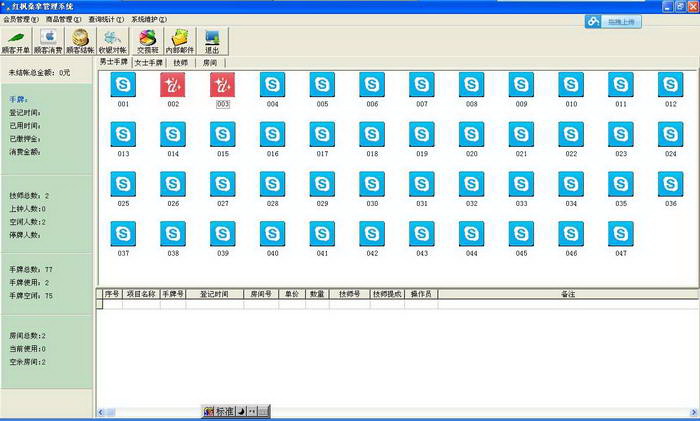Select hand tag 039 icon
700x421 pixels.
coord(222,233)
